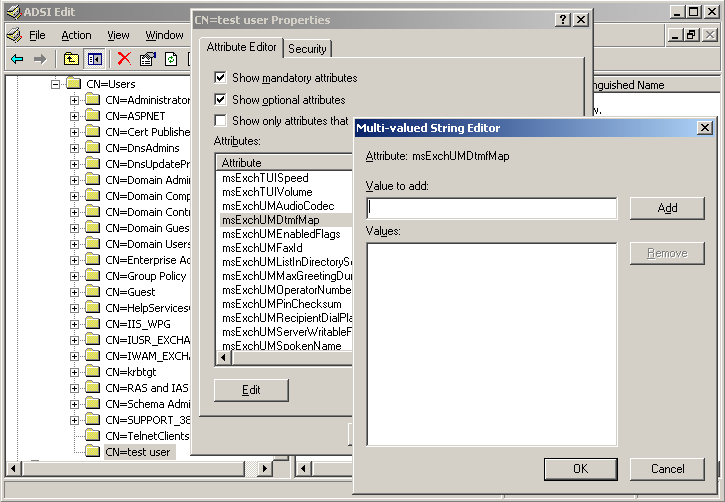Select msExchTUIVolume attribute

pos(267,192)
